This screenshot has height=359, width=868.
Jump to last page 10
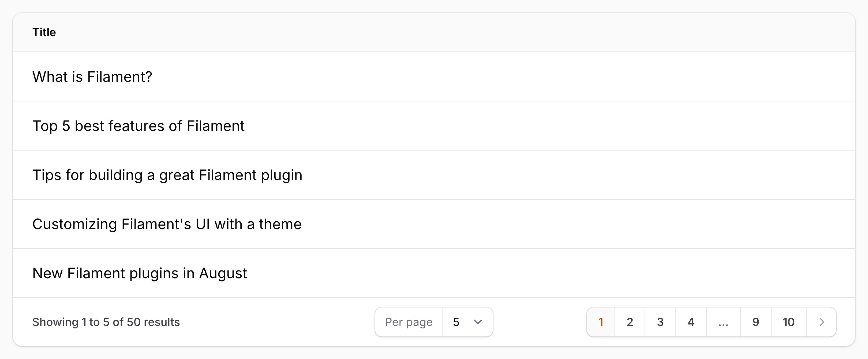pyautogui.click(x=788, y=322)
